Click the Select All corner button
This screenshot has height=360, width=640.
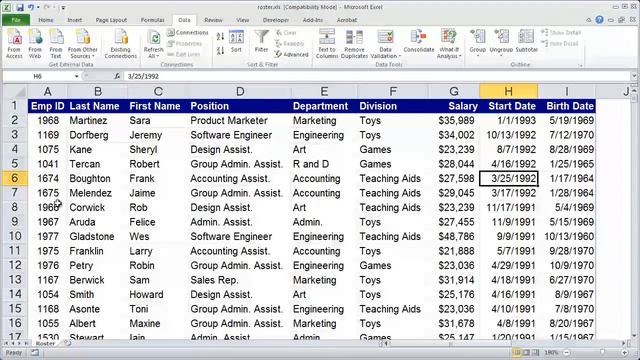tap(15, 91)
